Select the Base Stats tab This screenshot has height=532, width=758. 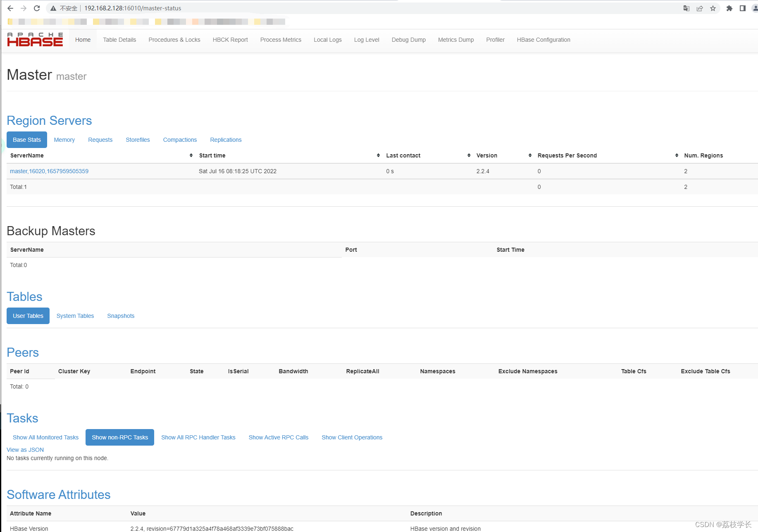click(27, 140)
